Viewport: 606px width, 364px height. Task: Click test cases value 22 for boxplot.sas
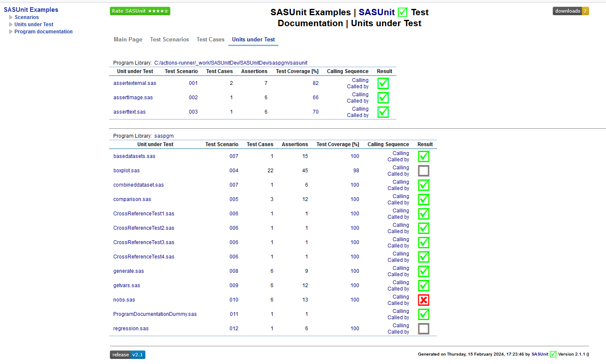(270, 171)
